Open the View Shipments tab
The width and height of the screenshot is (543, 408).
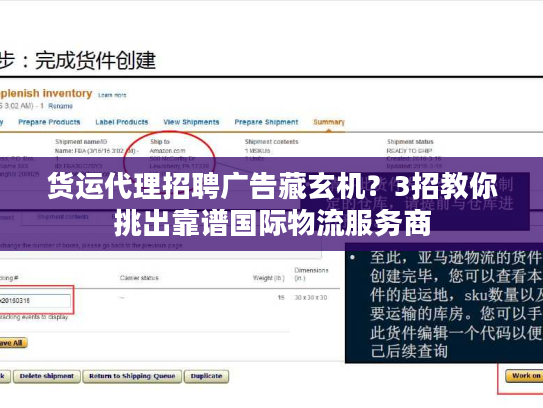point(191,122)
